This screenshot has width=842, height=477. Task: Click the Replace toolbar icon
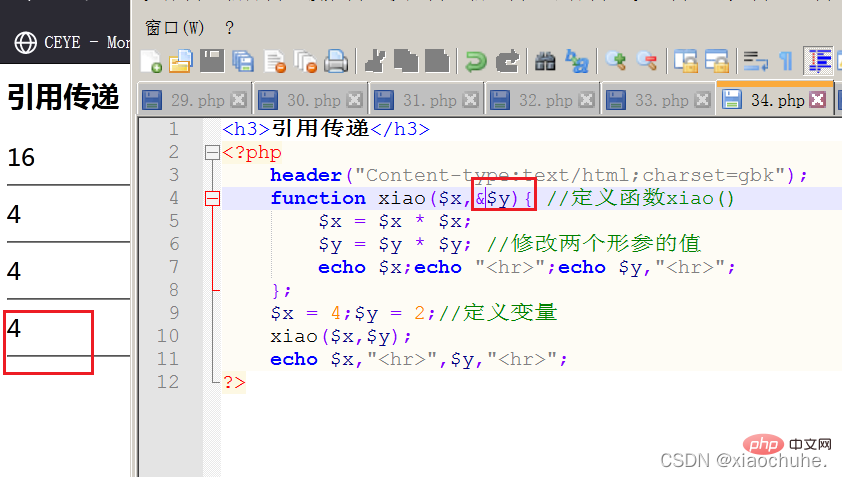pos(577,61)
